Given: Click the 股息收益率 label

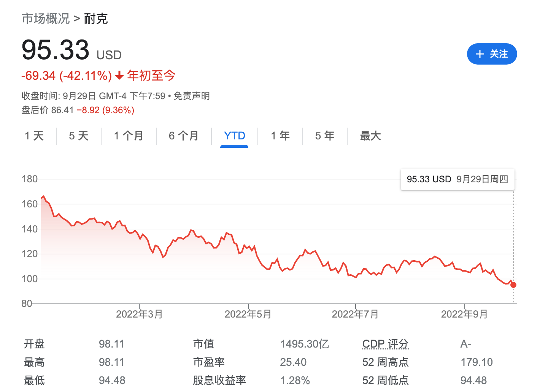Looking at the screenshot, I should [219, 380].
